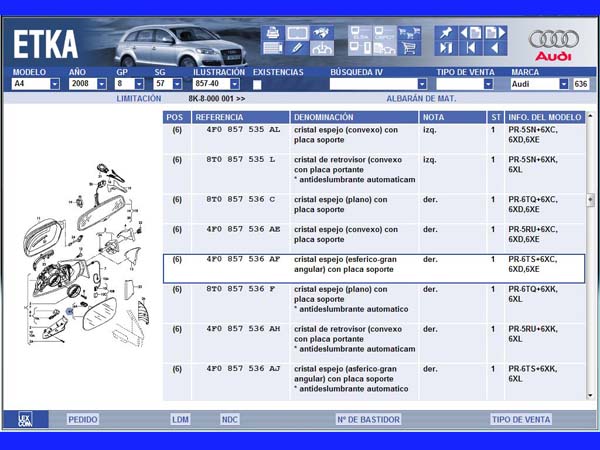
Task: Click the ALBARÁN DE MAT. link
Action: [421, 99]
